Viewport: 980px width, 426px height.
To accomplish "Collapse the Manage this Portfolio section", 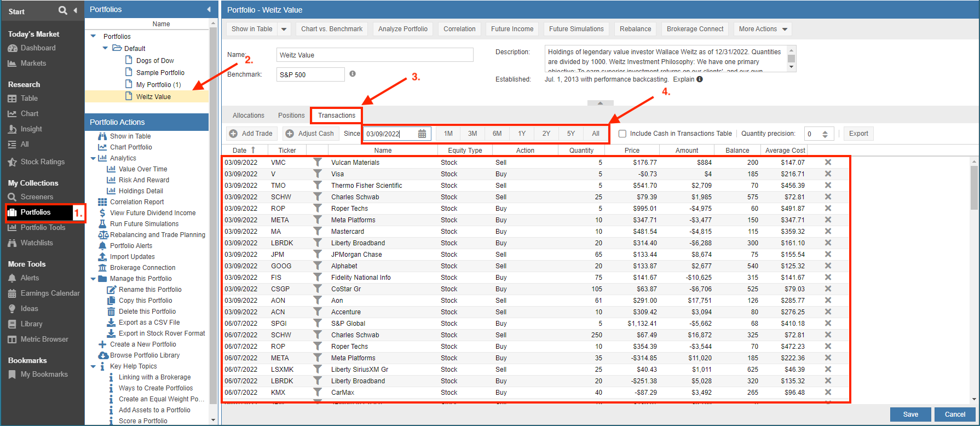I will click(93, 279).
